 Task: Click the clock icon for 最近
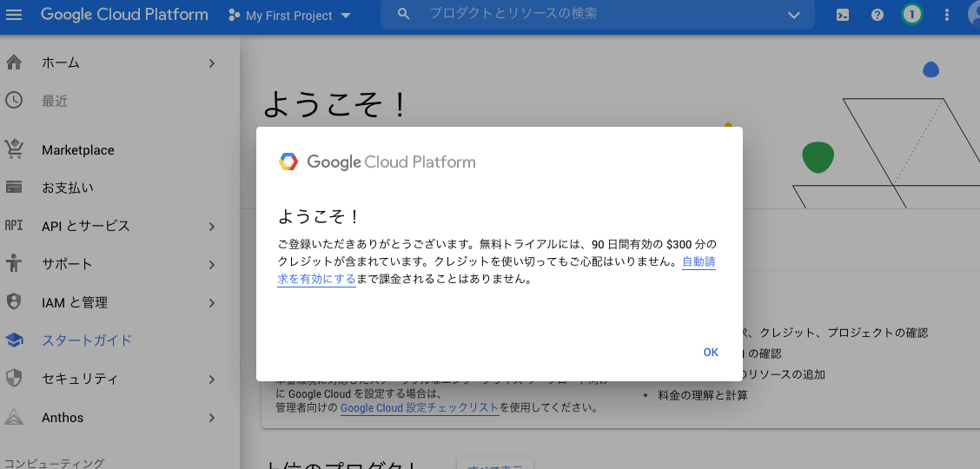13,101
